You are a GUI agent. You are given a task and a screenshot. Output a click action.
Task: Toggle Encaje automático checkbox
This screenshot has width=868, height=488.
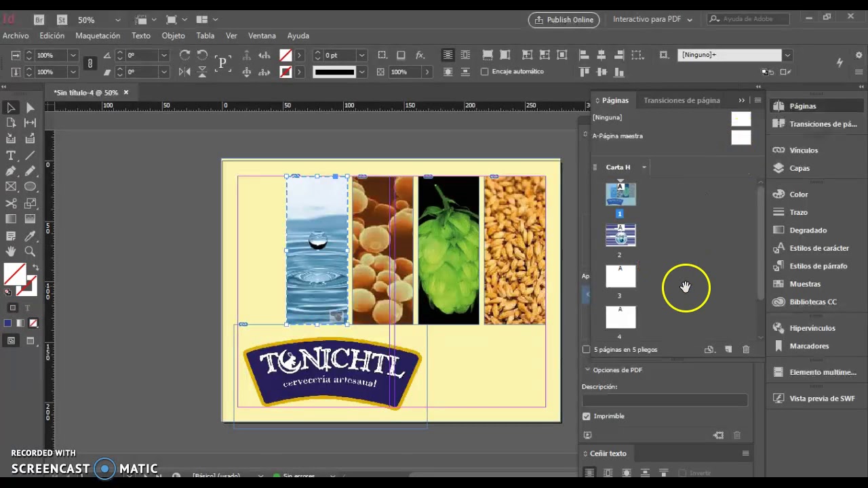tap(484, 71)
